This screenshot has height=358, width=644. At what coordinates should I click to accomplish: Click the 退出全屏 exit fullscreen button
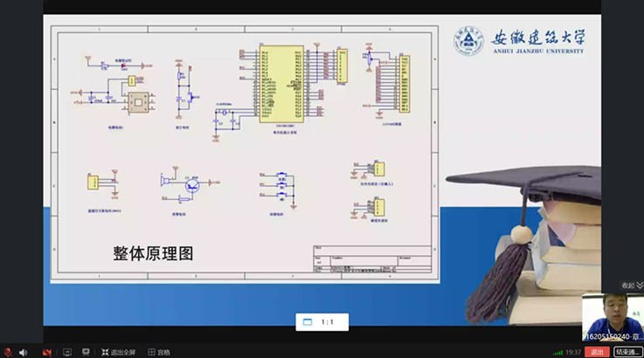point(121,352)
